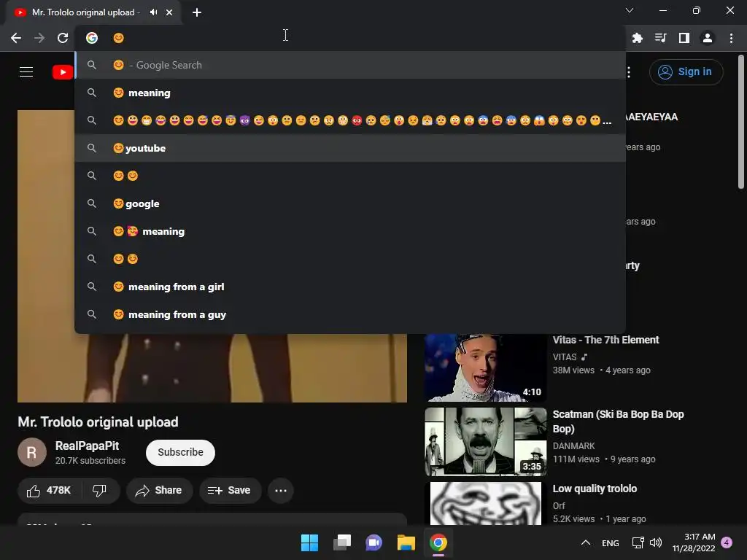This screenshot has height=560, width=747.
Task: Open the Windows Start menu
Action: (309, 542)
